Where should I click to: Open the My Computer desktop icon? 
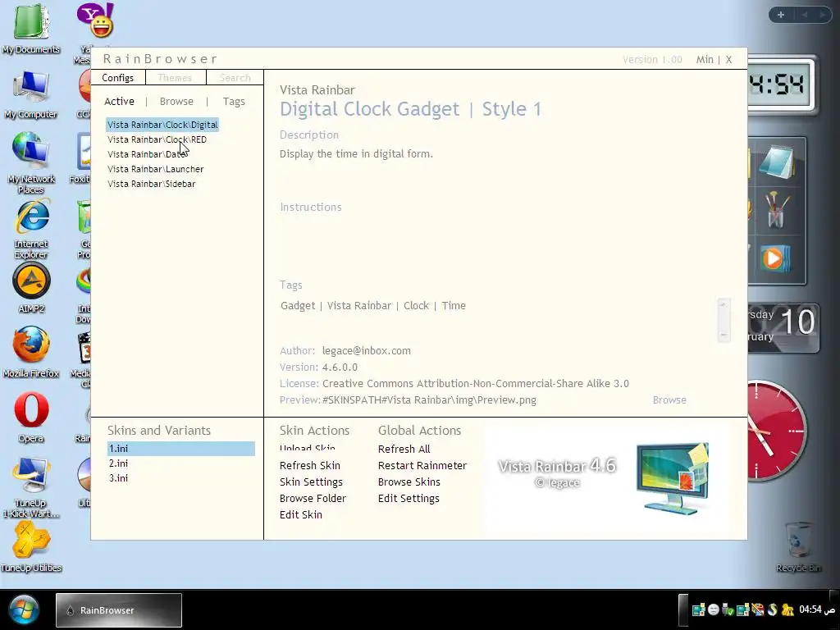pyautogui.click(x=30, y=94)
